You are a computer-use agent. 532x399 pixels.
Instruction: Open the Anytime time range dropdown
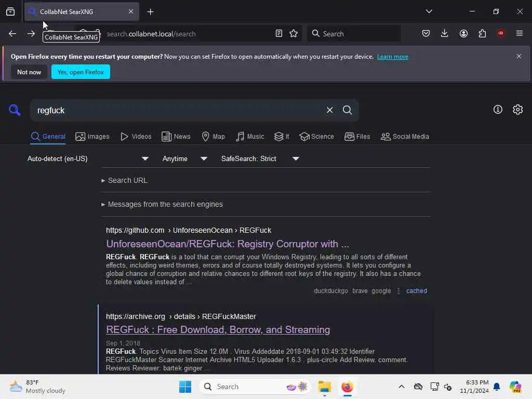184,158
